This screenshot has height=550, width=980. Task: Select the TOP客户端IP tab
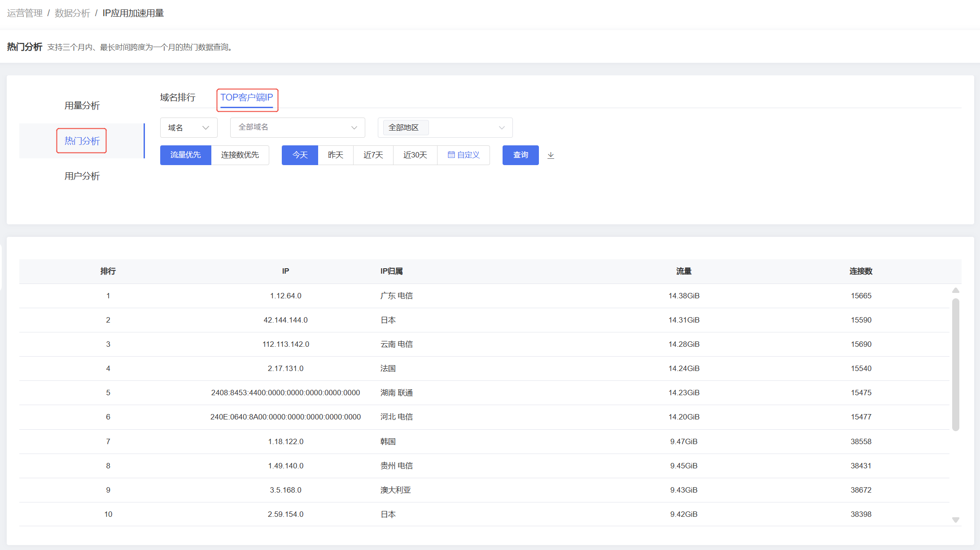click(x=247, y=98)
